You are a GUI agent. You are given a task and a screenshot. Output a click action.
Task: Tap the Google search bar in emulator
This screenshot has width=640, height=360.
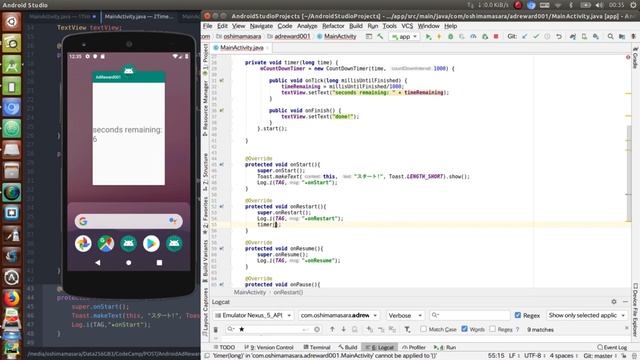coord(129,221)
